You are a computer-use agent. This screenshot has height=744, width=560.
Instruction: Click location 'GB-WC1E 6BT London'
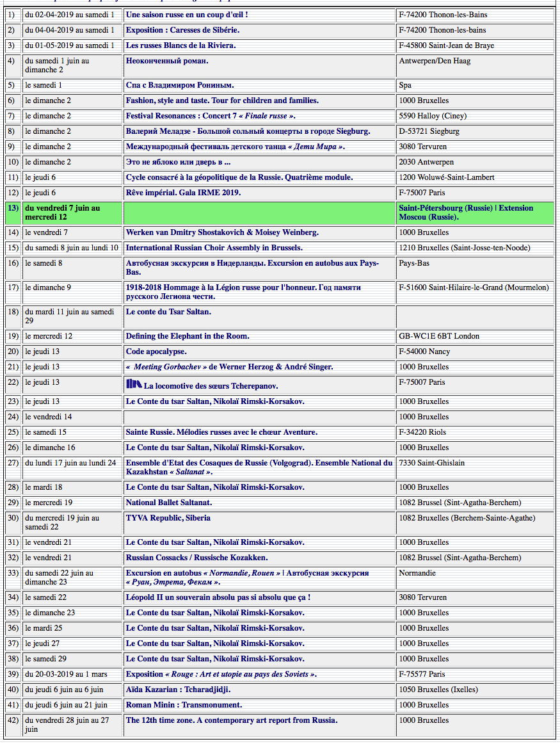coord(439,336)
